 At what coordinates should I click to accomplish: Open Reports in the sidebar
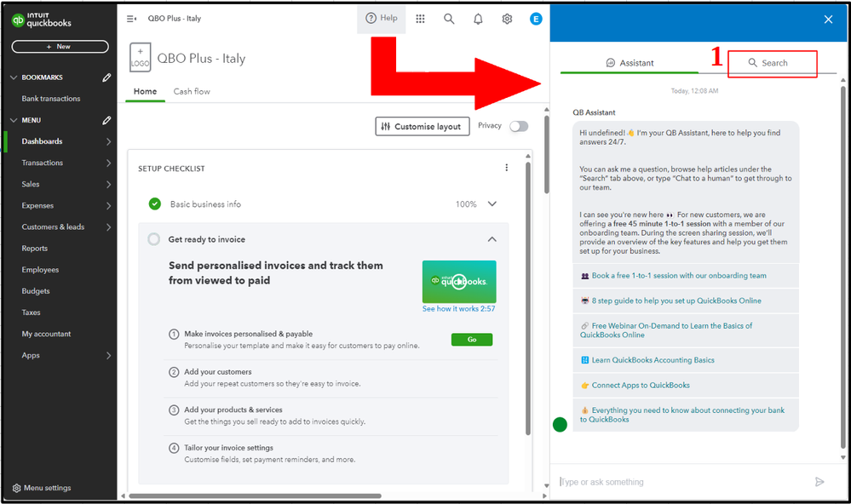(x=35, y=249)
